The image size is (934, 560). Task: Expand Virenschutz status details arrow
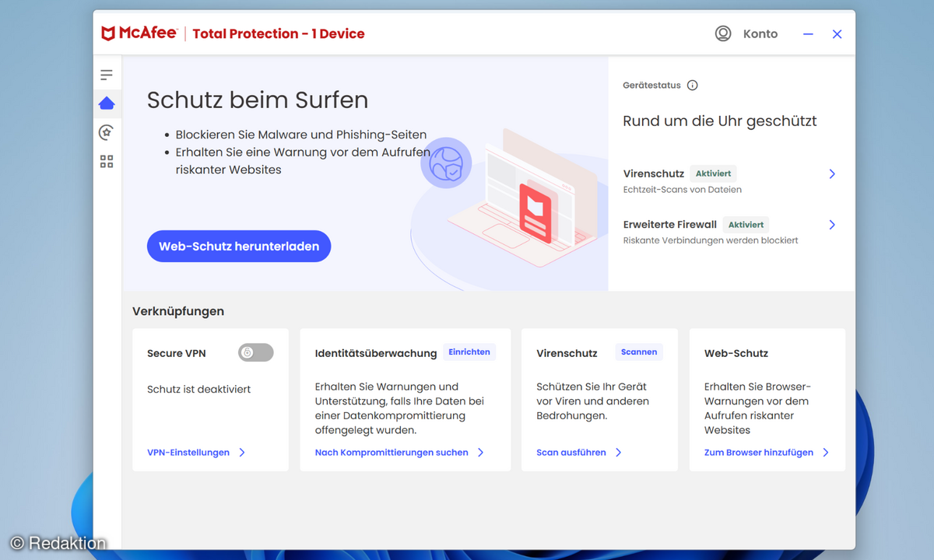[831, 174]
